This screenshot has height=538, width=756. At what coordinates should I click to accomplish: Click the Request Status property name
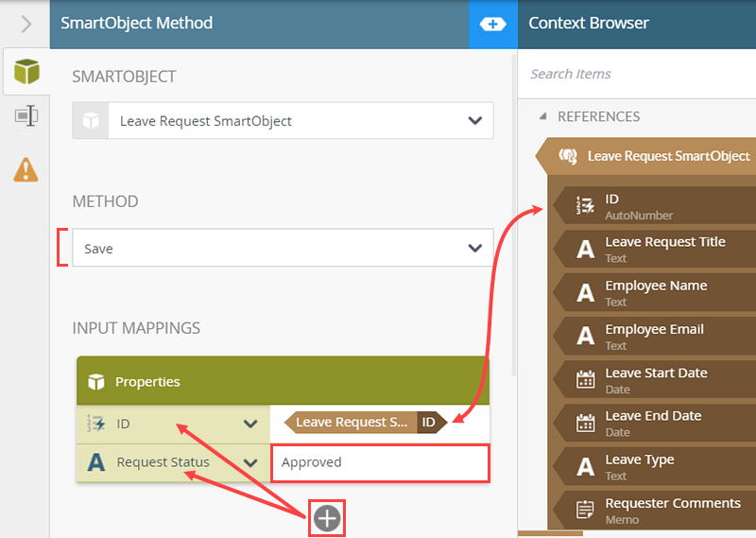pyautogui.click(x=163, y=462)
